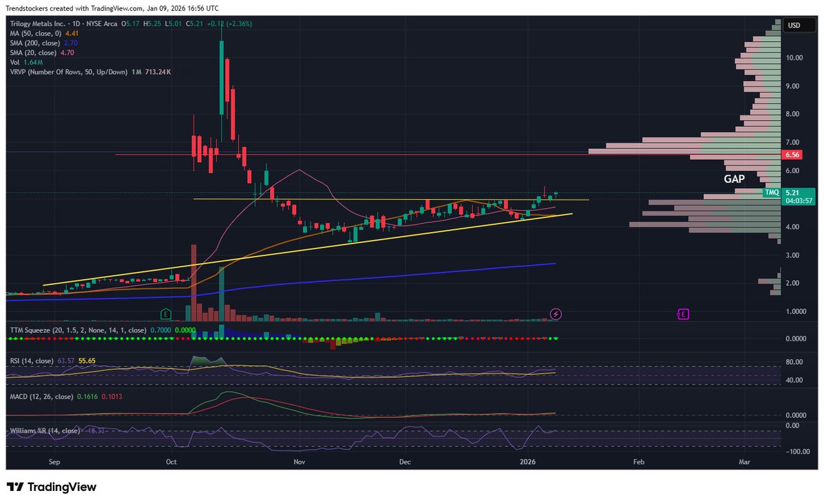Select the Vol 1.64M indicator legend
The width and height of the screenshot is (824, 504).
coord(26,61)
